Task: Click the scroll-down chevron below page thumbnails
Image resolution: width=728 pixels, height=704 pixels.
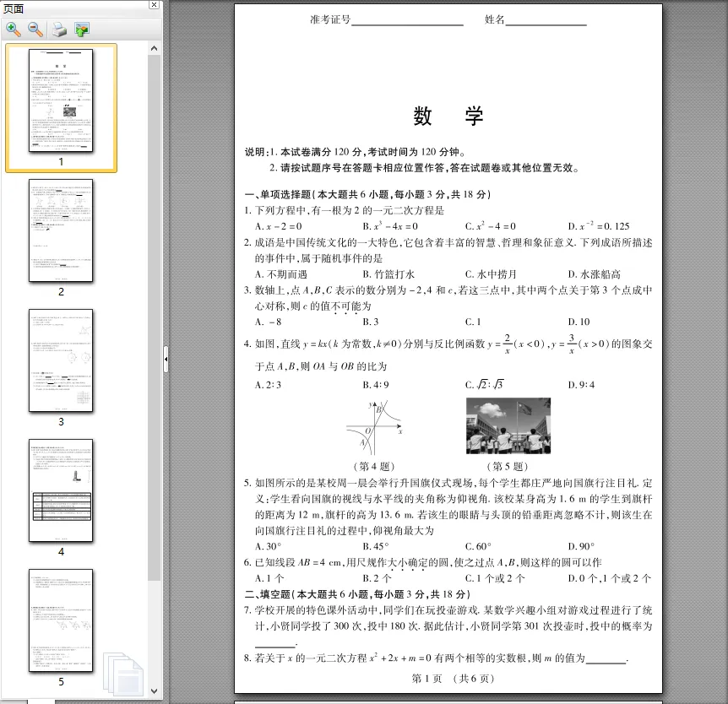Action: [x=154, y=690]
